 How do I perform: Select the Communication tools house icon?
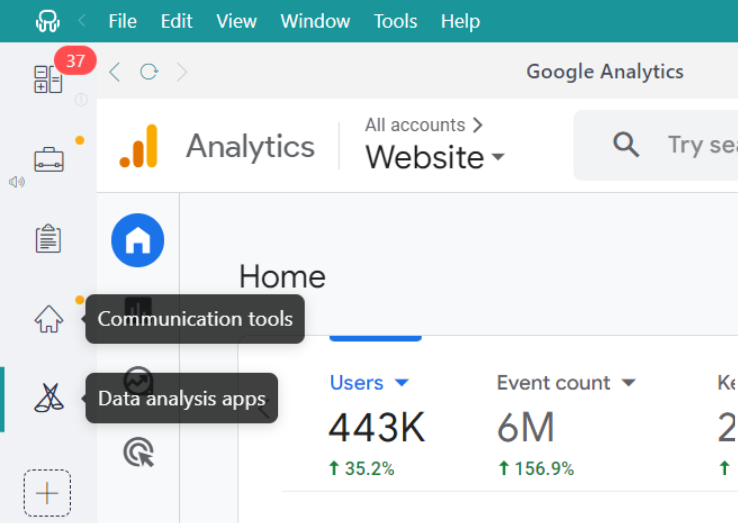coord(48,319)
